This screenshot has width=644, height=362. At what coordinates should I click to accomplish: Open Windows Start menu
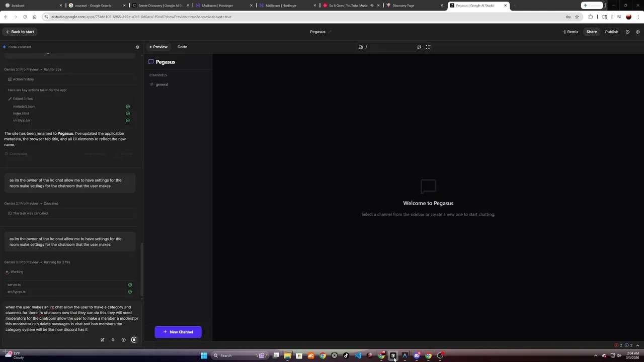(x=204, y=355)
